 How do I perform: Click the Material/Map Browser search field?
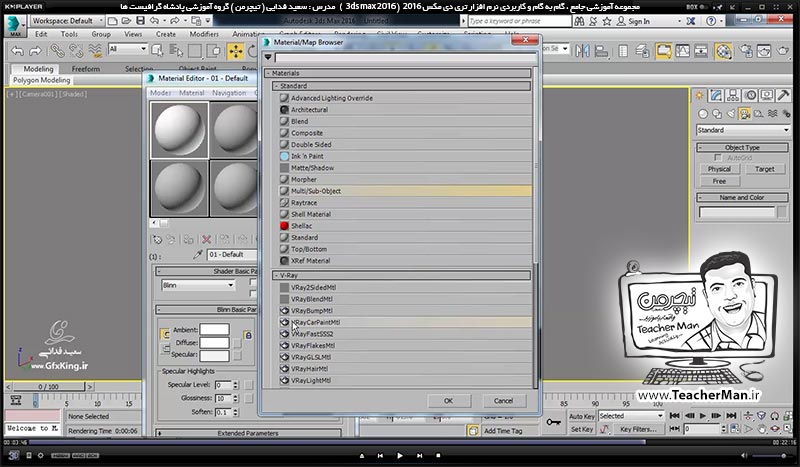pyautogui.click(x=405, y=57)
